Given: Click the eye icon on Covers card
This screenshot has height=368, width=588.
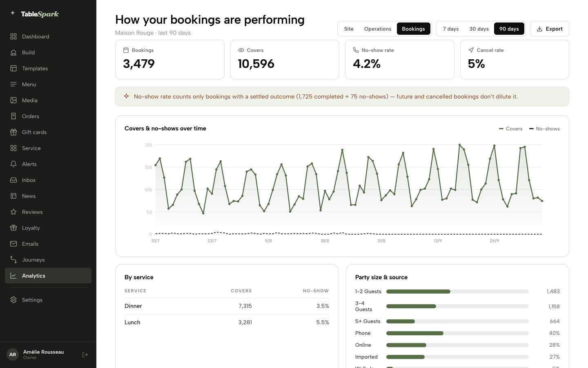Looking at the screenshot, I should click(x=241, y=50).
